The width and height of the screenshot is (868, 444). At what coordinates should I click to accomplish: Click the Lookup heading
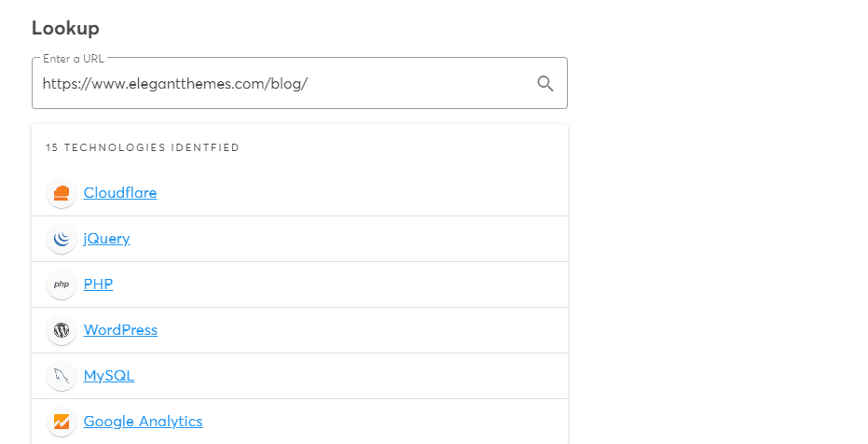(x=65, y=28)
